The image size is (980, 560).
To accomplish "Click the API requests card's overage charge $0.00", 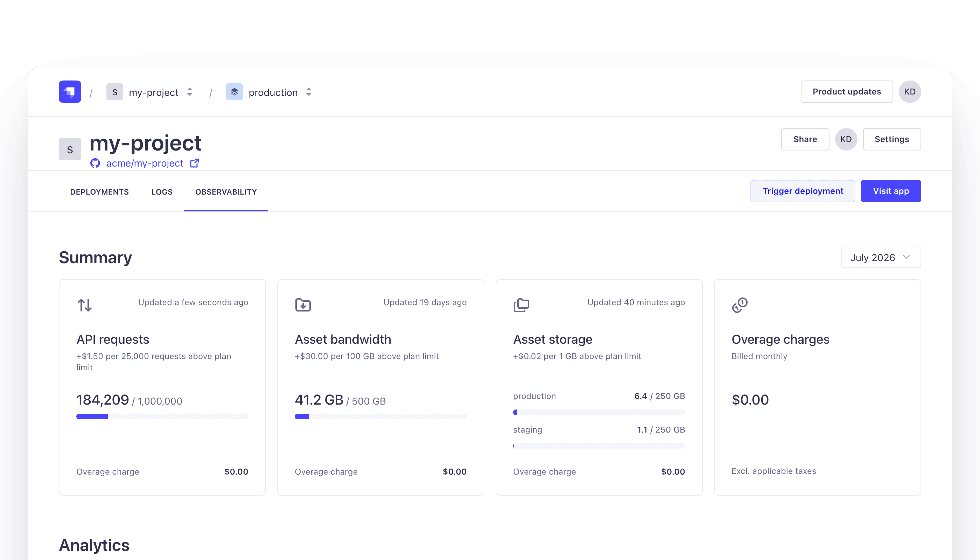I will tap(236, 471).
